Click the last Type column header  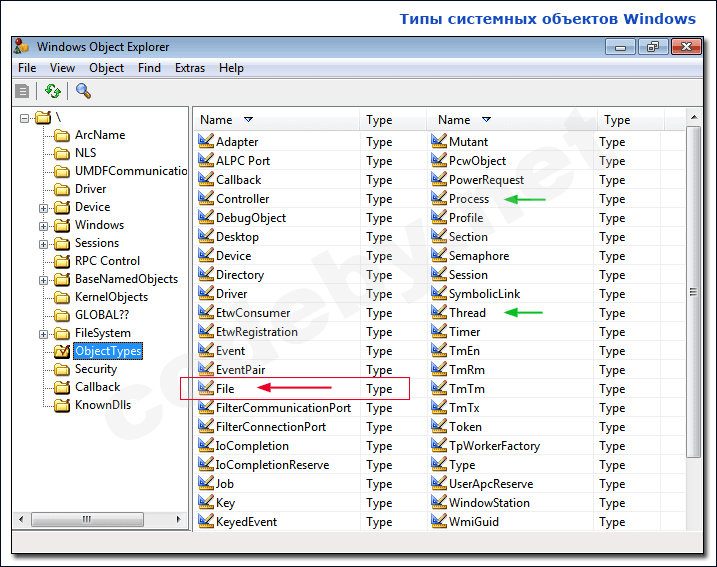(x=630, y=120)
